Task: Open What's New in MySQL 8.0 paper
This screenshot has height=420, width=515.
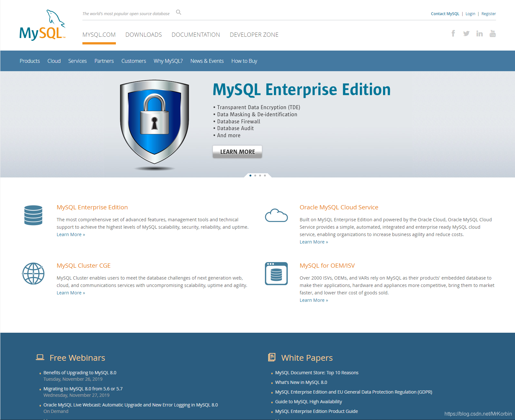Action: click(x=301, y=382)
